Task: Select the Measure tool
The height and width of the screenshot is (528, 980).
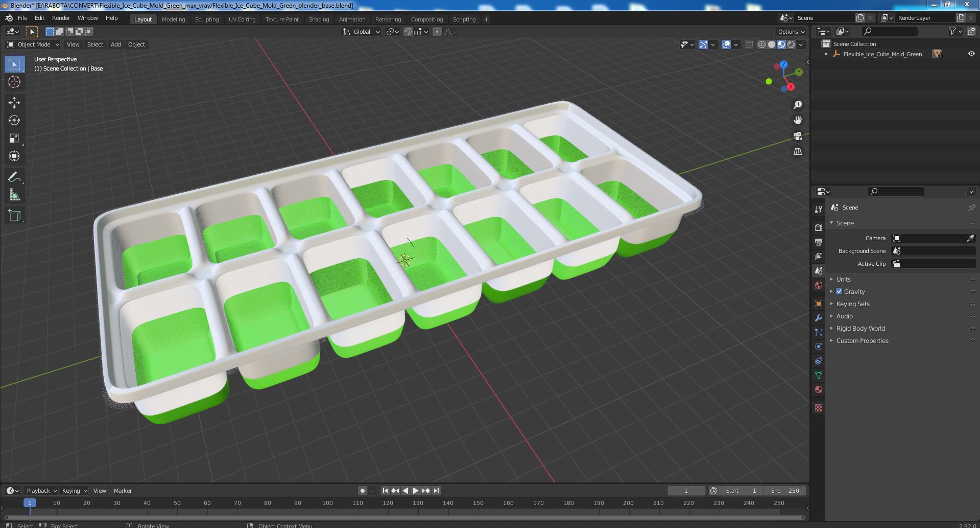Action: (x=14, y=195)
